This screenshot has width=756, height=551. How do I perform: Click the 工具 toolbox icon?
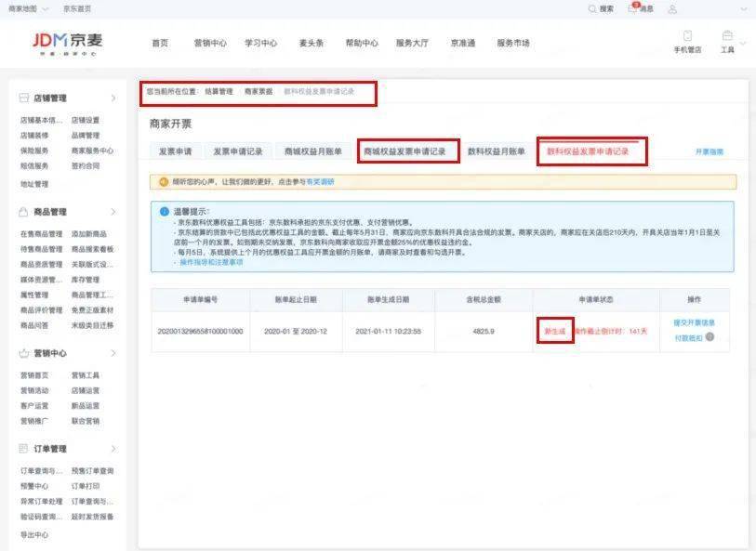(727, 36)
